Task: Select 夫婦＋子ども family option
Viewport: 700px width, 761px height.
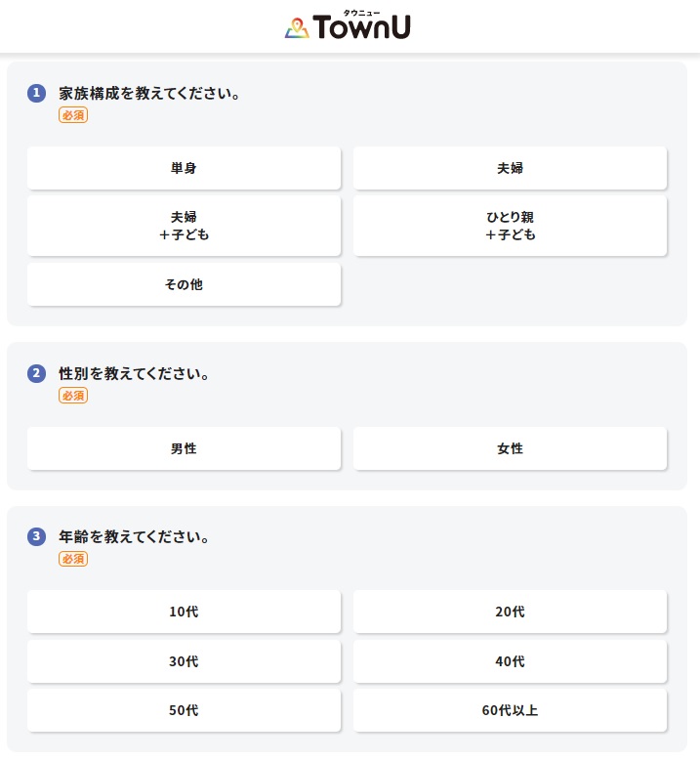Action: pyautogui.click(x=184, y=226)
